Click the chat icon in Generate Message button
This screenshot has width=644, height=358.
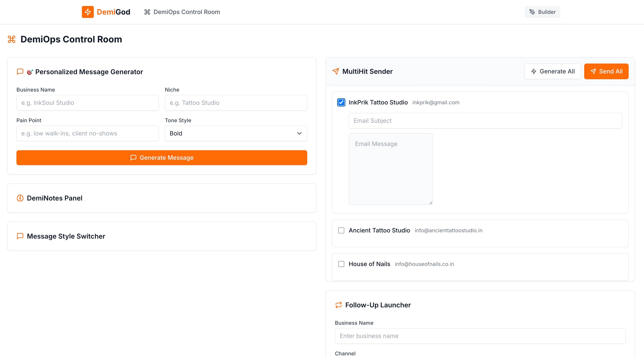click(133, 158)
